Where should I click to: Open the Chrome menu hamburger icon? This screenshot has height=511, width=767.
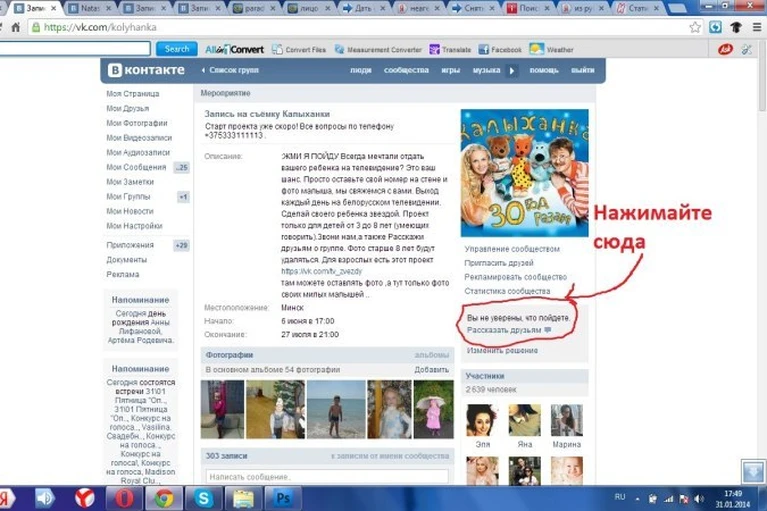pos(757,27)
